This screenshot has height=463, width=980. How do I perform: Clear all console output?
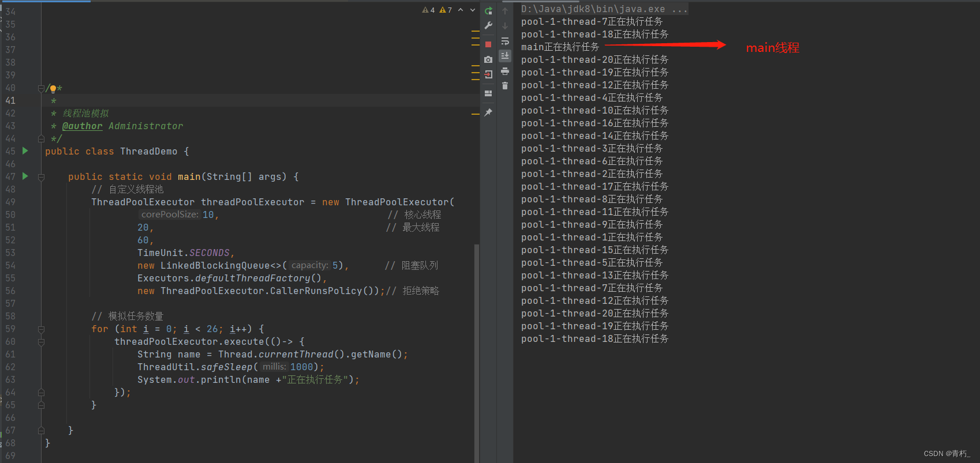505,86
